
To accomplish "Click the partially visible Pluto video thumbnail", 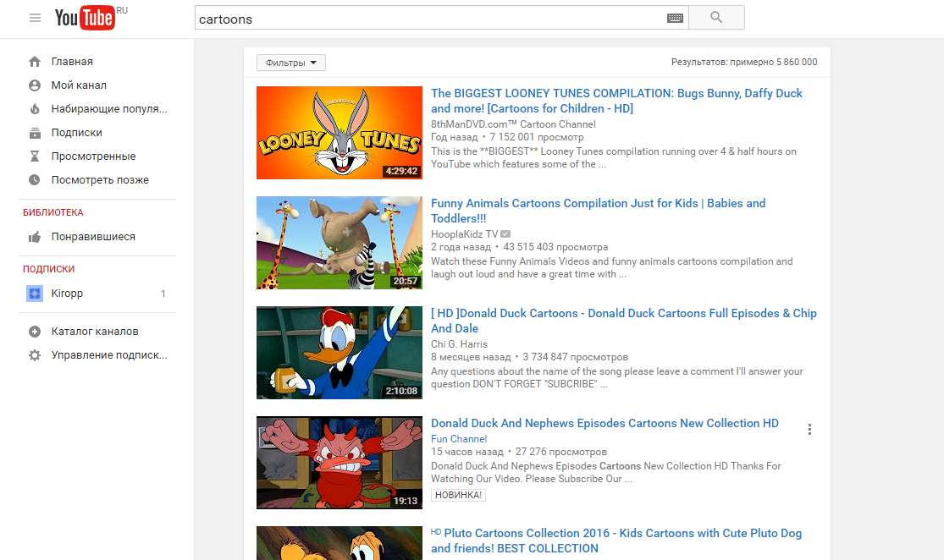I will pyautogui.click(x=339, y=543).
